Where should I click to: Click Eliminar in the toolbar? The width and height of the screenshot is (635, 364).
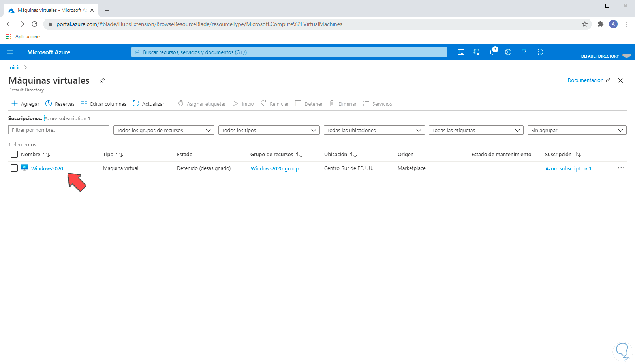pos(343,104)
